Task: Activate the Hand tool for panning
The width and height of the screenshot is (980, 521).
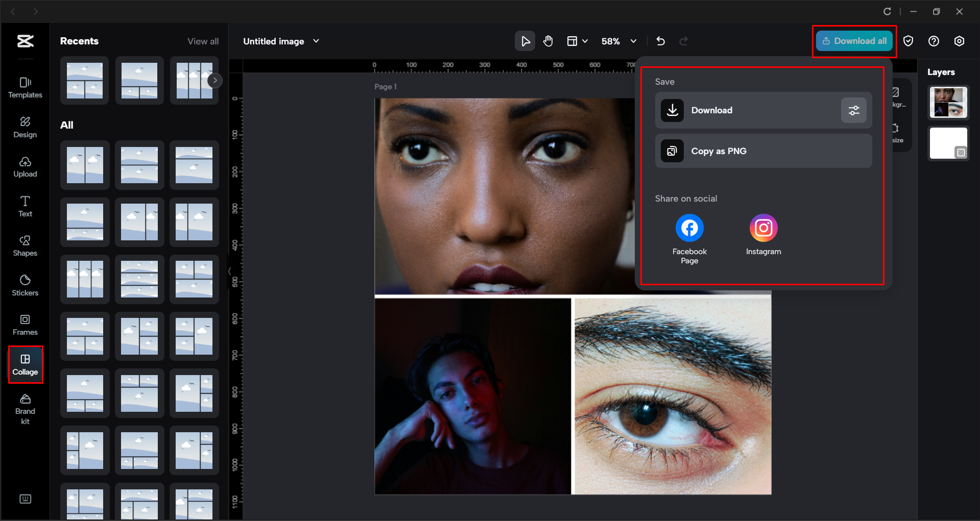Action: point(548,41)
